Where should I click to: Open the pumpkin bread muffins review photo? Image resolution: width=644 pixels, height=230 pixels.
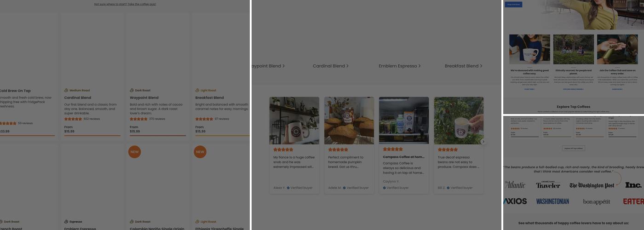click(x=349, y=121)
